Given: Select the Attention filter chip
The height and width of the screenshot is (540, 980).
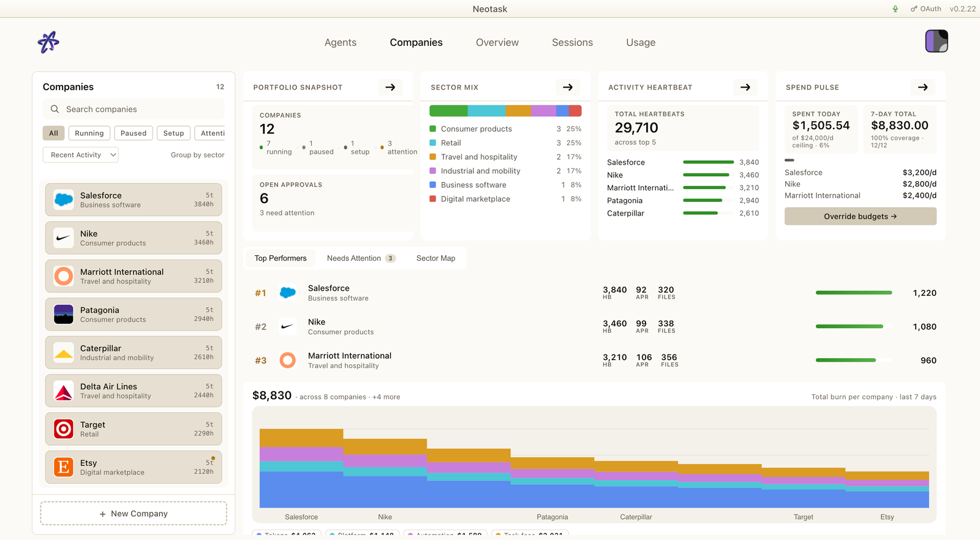Looking at the screenshot, I should pyautogui.click(x=210, y=133).
